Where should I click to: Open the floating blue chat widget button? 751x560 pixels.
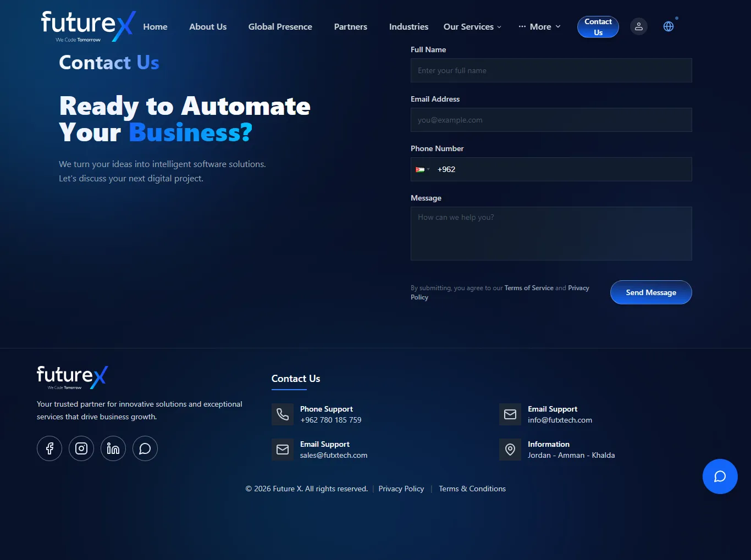pos(720,476)
